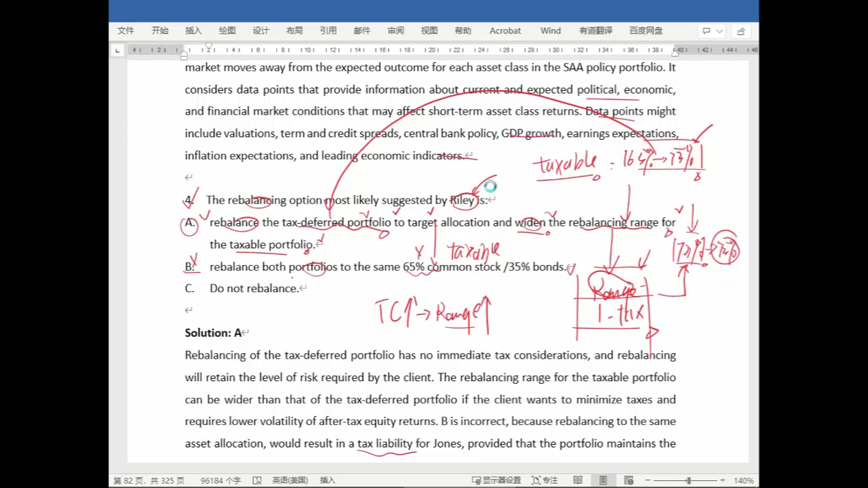
Task: Click the zoom out minus icon
Action: [648, 480]
